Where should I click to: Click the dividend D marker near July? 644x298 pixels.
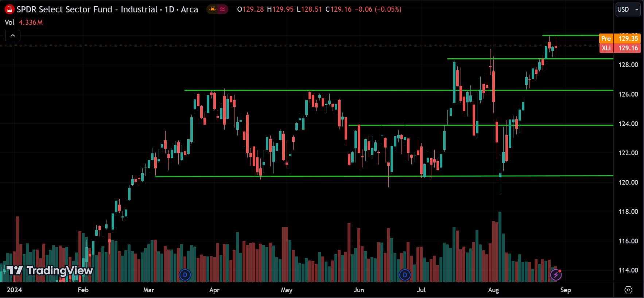(405, 275)
